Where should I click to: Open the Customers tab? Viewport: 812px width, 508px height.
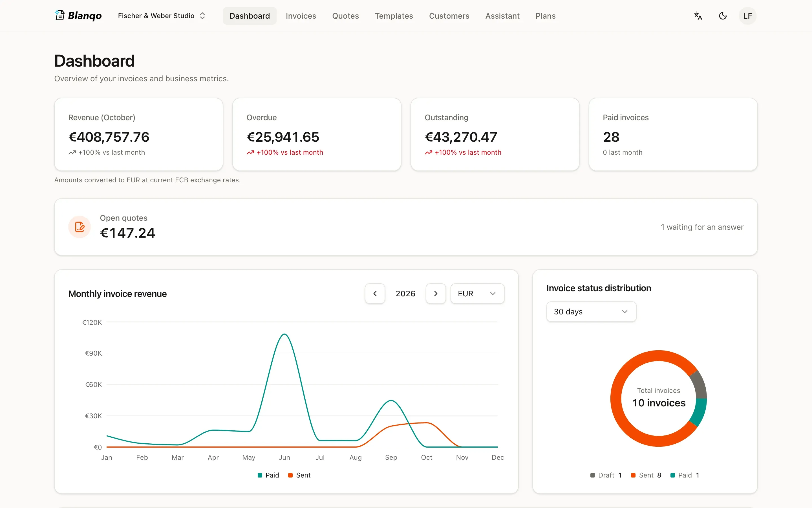[449, 16]
